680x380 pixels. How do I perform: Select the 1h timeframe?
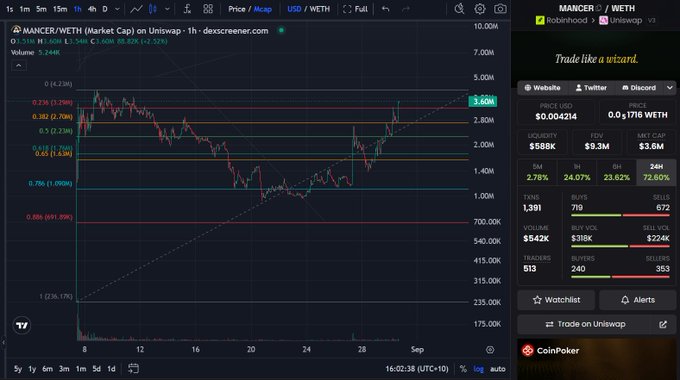[78, 9]
